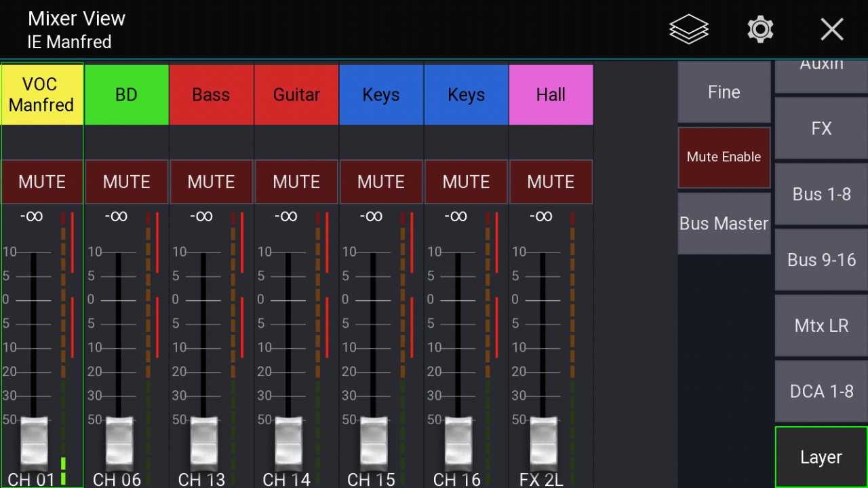Click the CH 15 Keys fader knob

[374, 442]
